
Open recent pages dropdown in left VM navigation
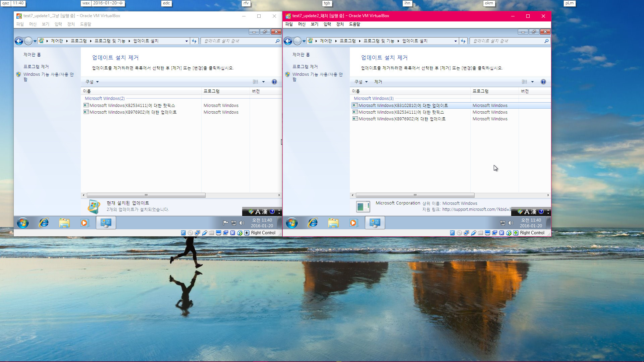click(35, 41)
